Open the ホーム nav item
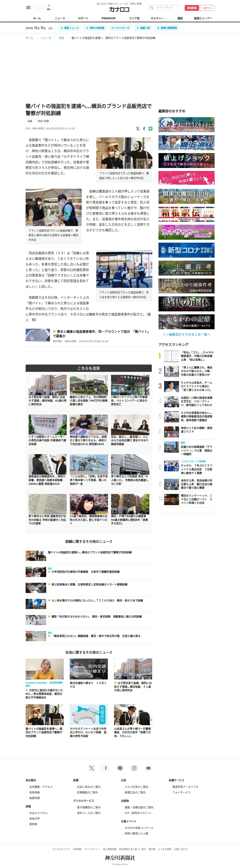 pyautogui.click(x=37, y=18)
